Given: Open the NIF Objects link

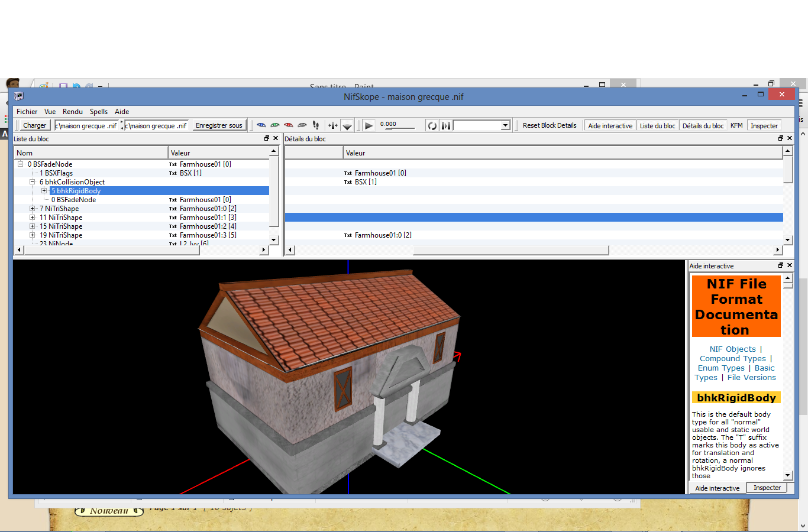Looking at the screenshot, I should 733,349.
